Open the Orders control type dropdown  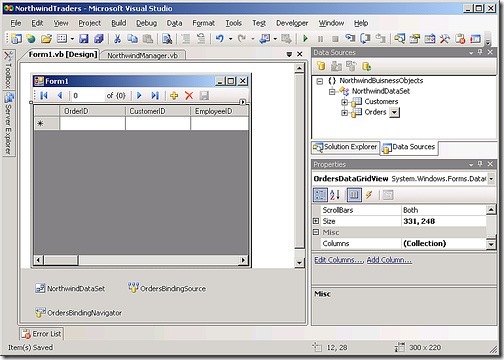coord(394,112)
